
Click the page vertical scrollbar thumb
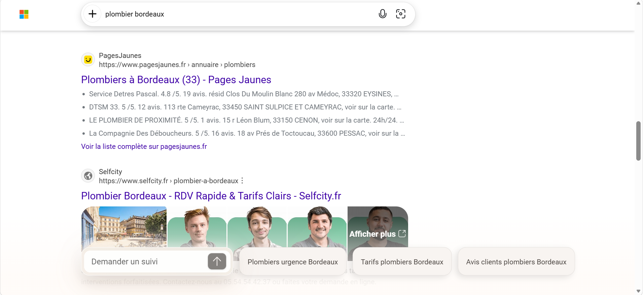click(638, 141)
